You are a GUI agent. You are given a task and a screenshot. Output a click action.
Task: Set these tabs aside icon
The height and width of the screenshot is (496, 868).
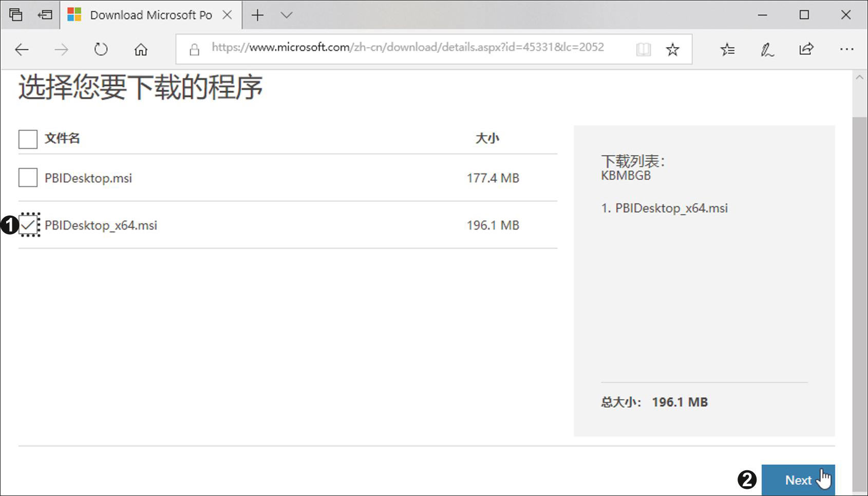click(45, 15)
